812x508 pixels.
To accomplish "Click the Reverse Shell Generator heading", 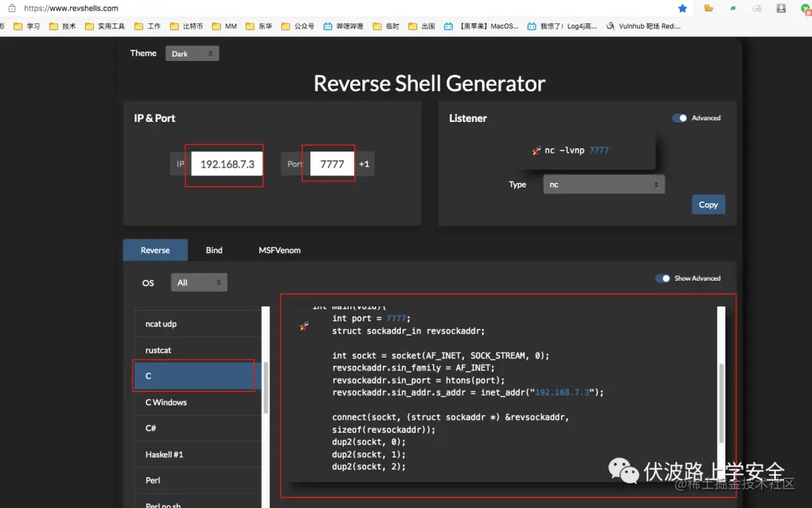I will [429, 84].
